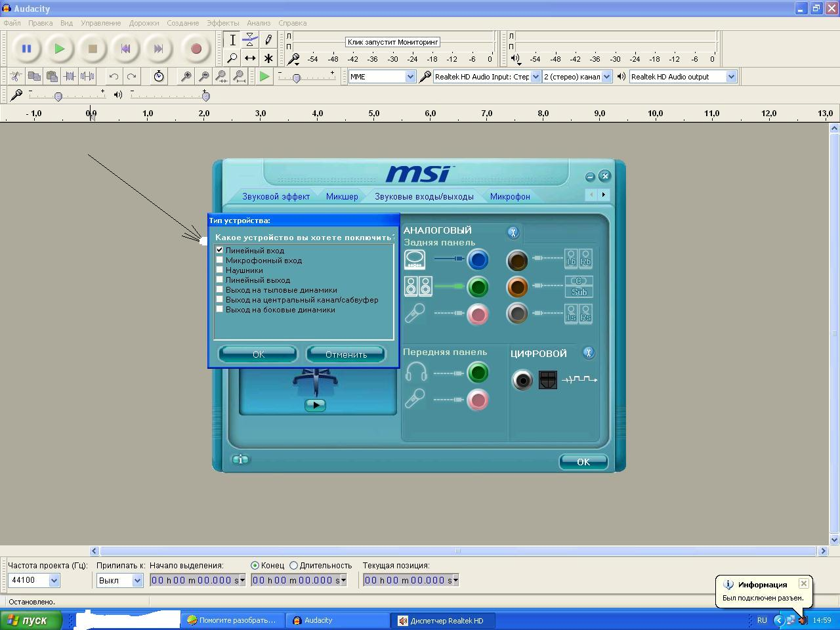Screen dimensions: 840x630
Task: Open the output meter speaker menu
Action: click(516, 59)
